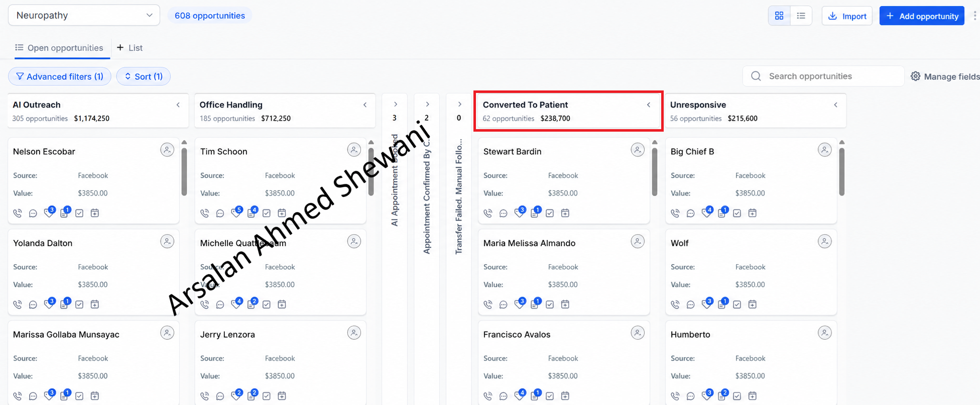Expand the AI Appointment Booked collapsed column
This screenshot has height=405, width=980.
tap(396, 105)
